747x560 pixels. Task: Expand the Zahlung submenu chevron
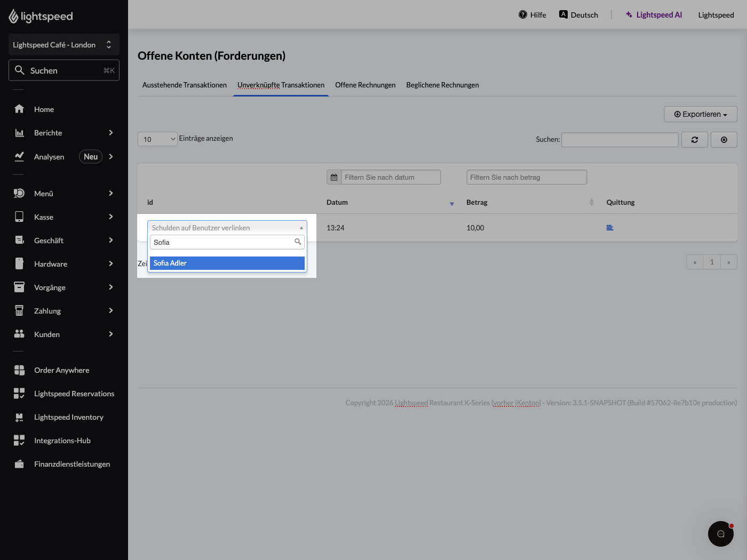[111, 310]
